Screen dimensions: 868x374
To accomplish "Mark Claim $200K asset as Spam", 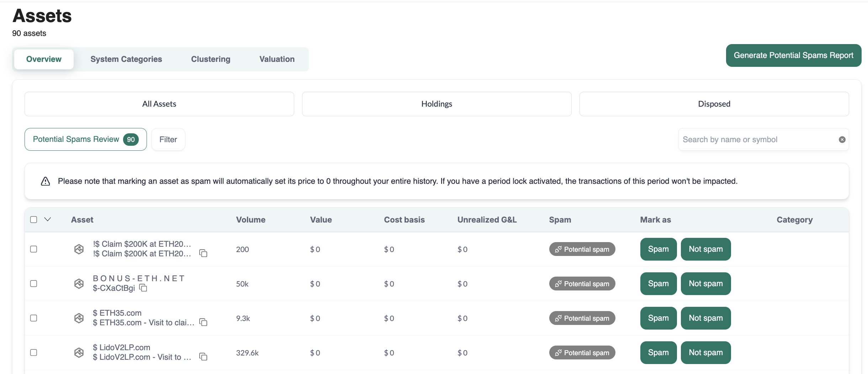I will pos(658,249).
